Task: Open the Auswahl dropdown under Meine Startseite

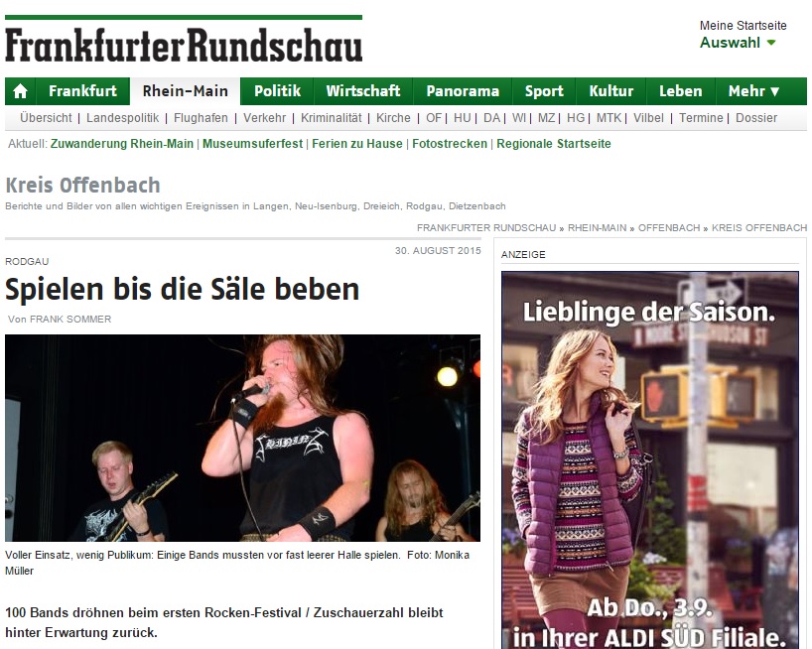Action: pos(738,43)
